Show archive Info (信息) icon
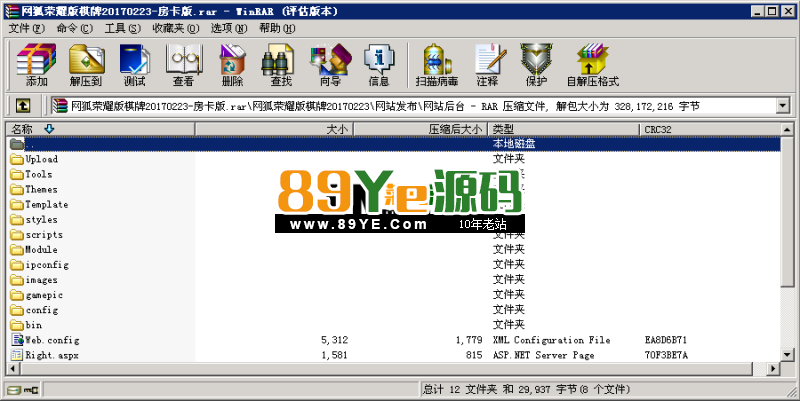 379,65
